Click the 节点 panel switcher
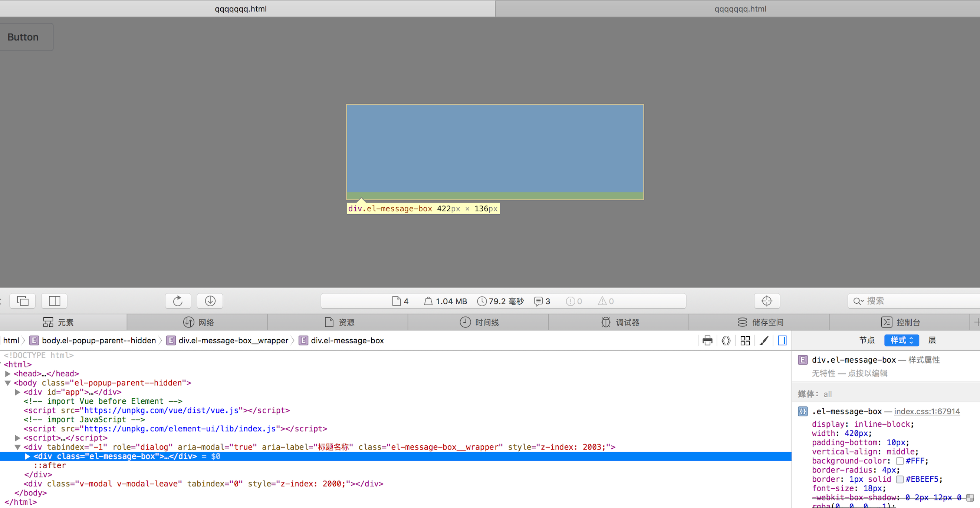The width and height of the screenshot is (980, 508). [867, 340]
